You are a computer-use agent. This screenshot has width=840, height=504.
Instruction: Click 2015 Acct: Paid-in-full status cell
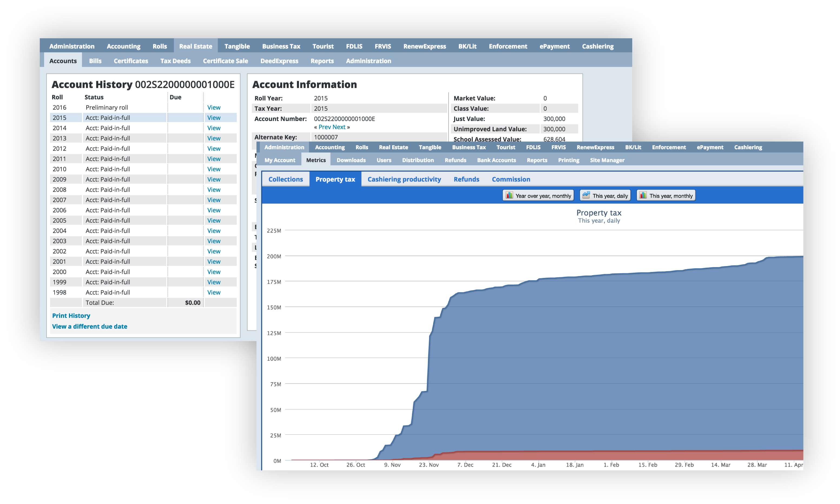pyautogui.click(x=124, y=118)
